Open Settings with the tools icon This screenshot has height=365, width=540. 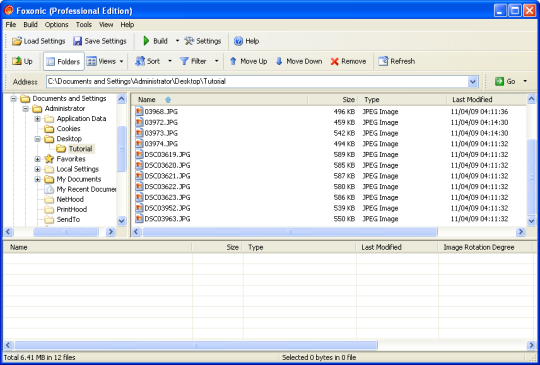[189, 41]
